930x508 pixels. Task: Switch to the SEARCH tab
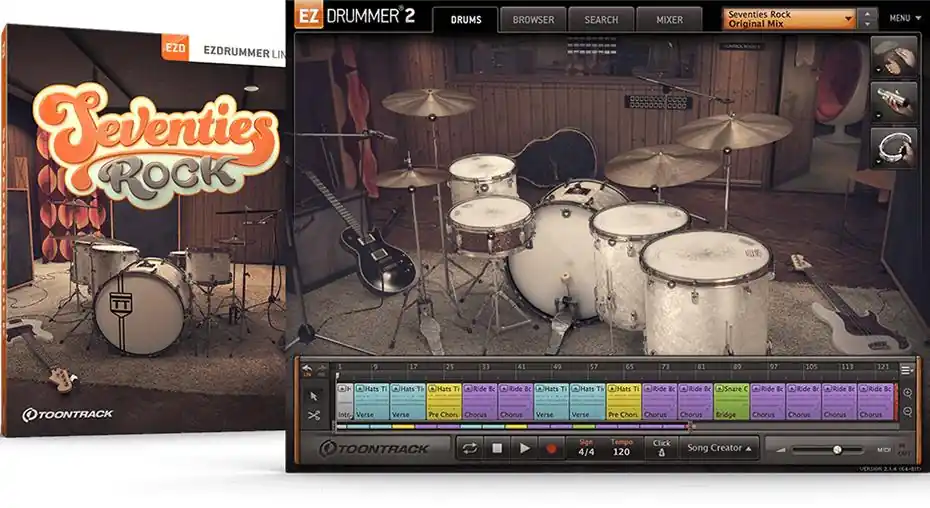coord(601,20)
